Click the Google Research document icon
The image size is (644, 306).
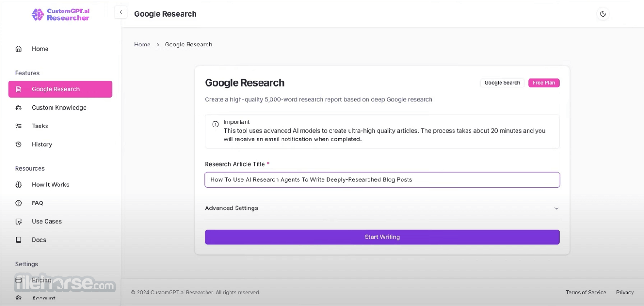point(18,89)
